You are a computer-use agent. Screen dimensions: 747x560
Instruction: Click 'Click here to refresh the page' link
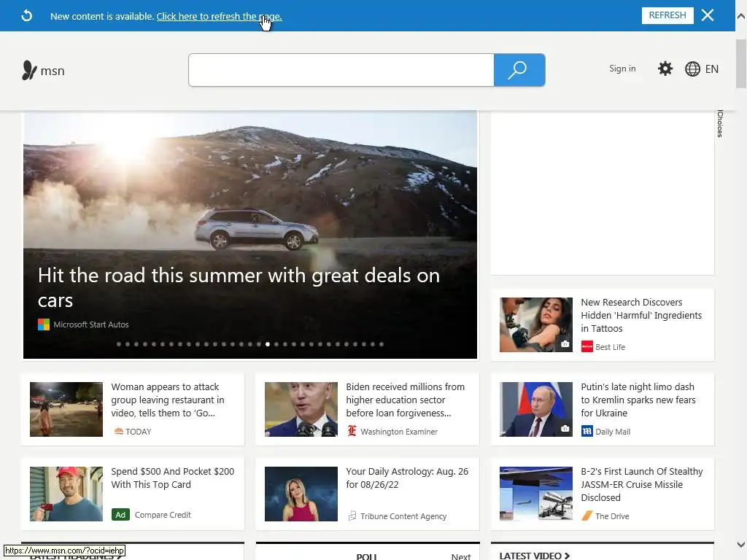pos(219,16)
